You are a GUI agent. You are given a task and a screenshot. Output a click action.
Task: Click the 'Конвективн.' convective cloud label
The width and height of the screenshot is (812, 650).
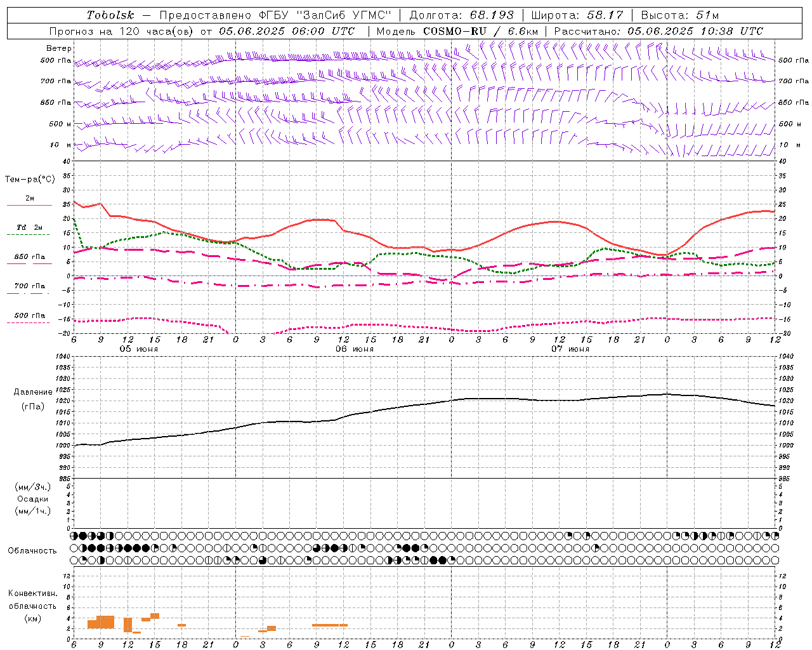pos(32,594)
